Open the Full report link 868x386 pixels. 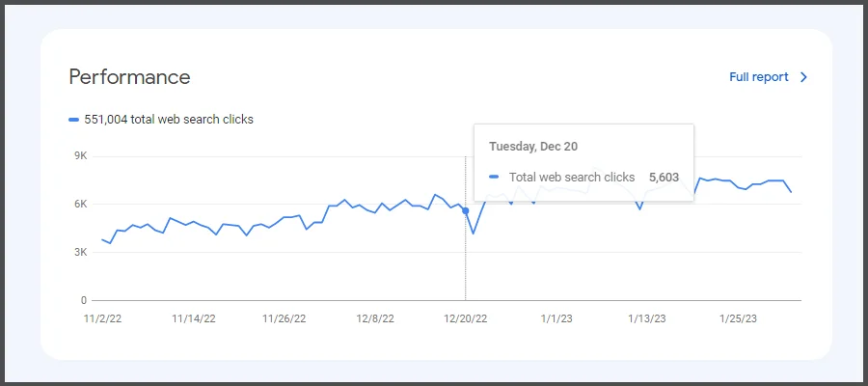tap(758, 77)
